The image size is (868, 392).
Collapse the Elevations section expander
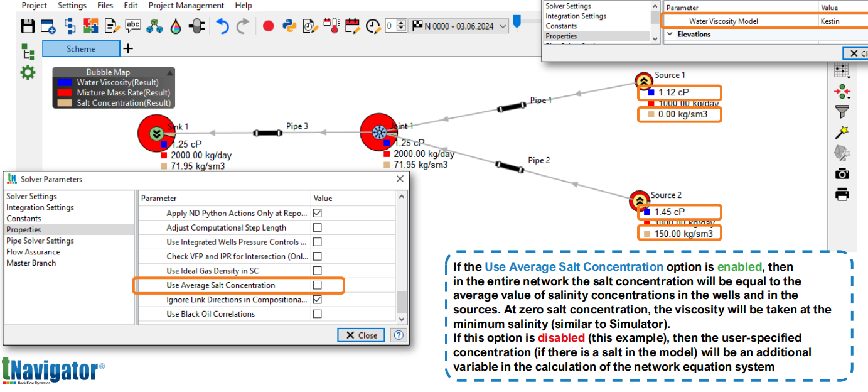tap(670, 35)
